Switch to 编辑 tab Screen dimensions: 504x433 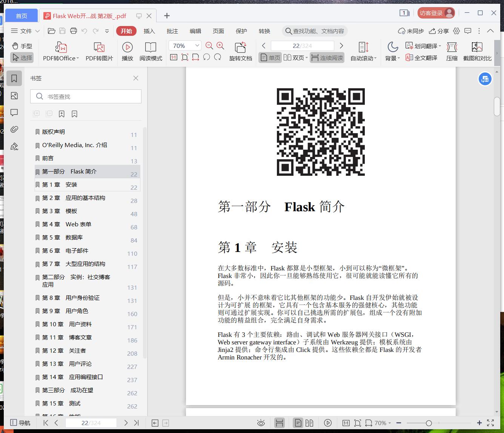pyautogui.click(x=195, y=31)
